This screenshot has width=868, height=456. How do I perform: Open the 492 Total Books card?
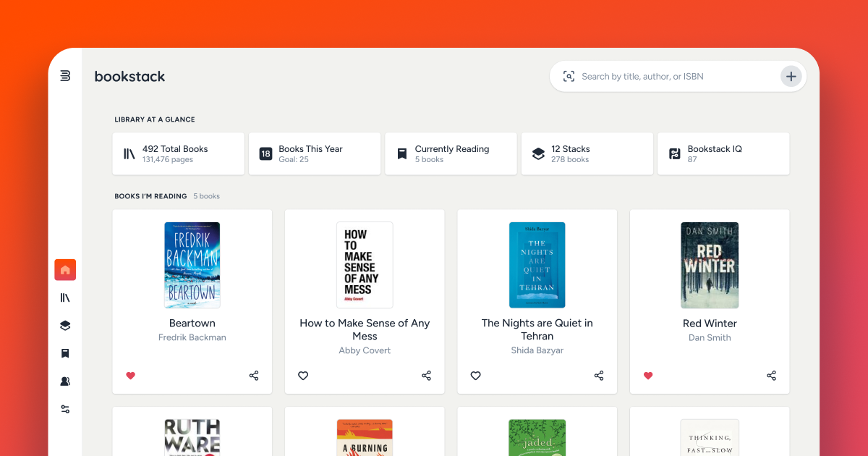[x=179, y=153]
